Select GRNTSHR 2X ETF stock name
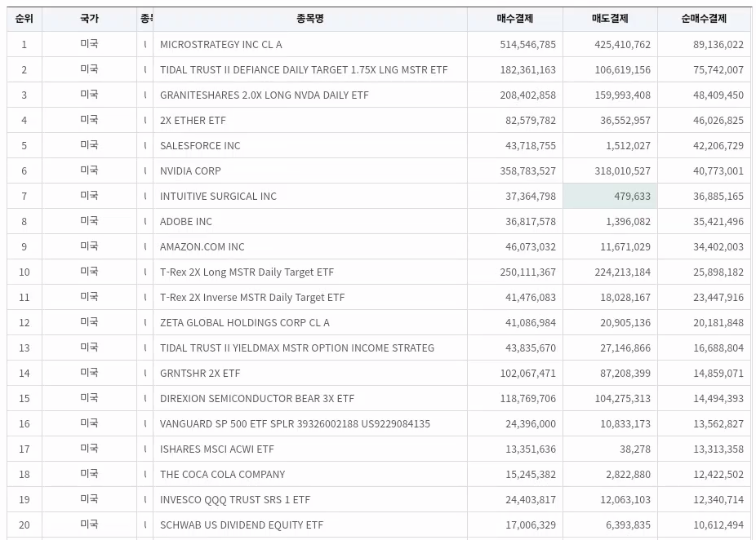This screenshot has width=756, height=540. [x=200, y=374]
